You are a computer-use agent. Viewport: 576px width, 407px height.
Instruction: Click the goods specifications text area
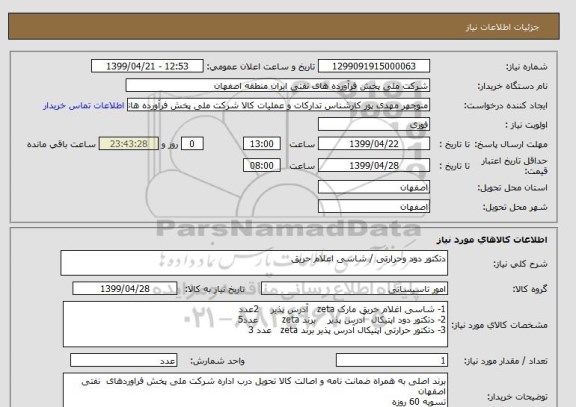[x=255, y=324]
